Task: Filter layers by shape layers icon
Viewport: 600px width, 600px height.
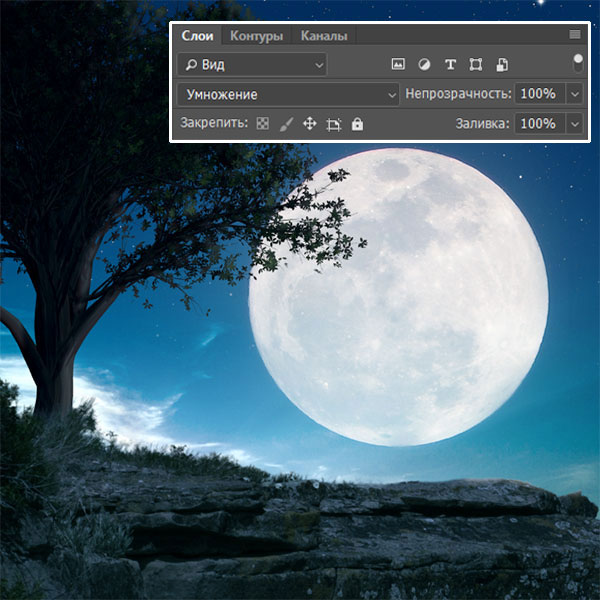Action: coord(476,64)
